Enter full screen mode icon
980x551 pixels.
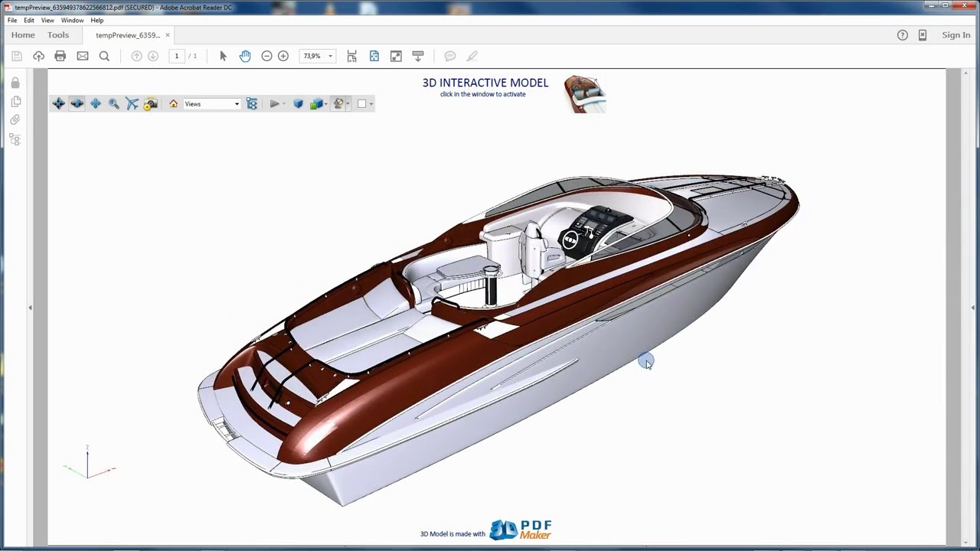396,56
